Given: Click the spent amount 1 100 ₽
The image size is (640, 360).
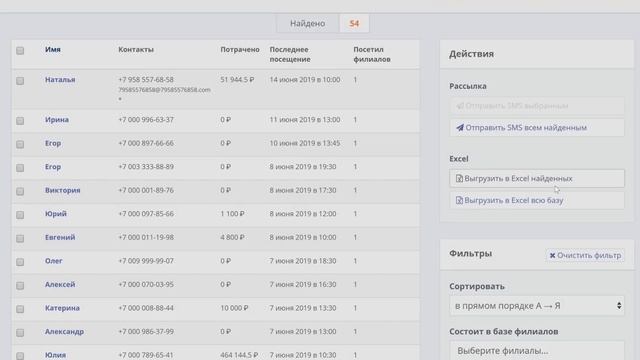Looking at the screenshot, I should click(x=232, y=214).
